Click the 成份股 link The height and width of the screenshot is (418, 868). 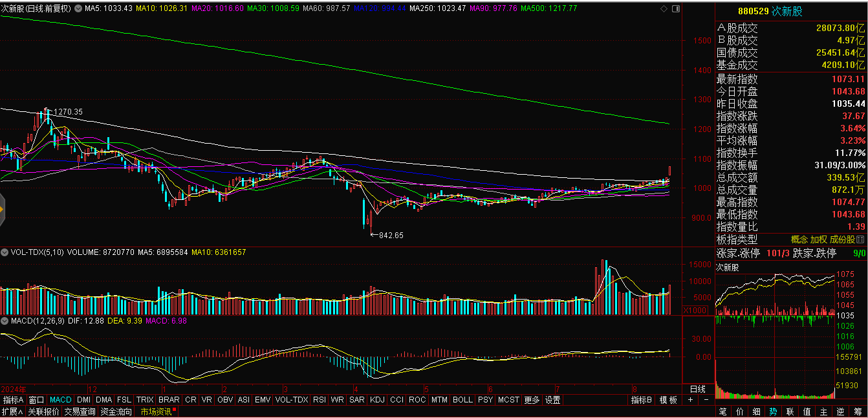(843, 239)
